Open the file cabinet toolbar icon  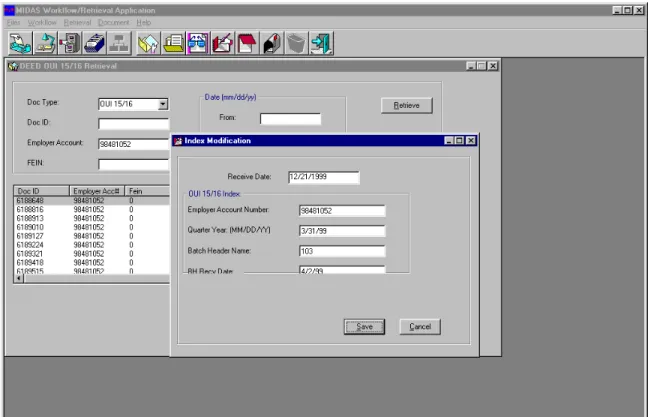coord(70,44)
